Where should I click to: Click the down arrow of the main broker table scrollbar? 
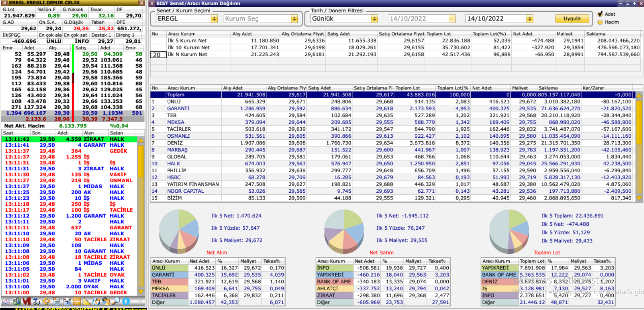coord(639,198)
